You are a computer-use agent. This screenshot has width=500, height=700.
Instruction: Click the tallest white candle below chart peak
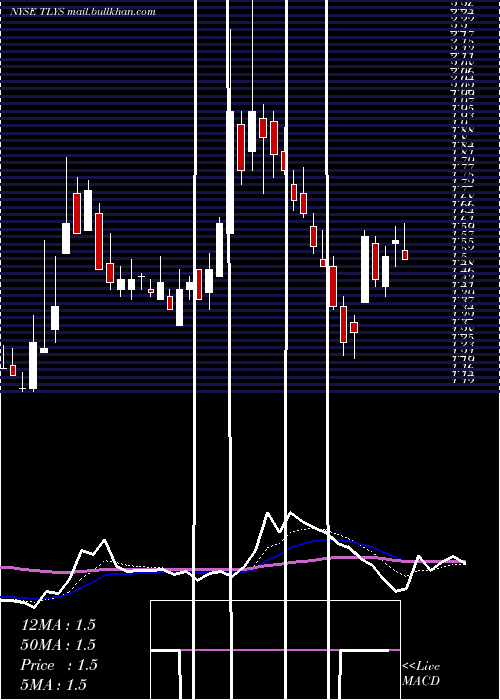(x=230, y=172)
